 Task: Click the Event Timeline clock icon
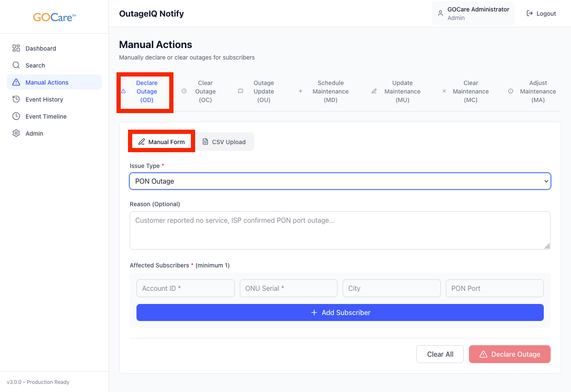tap(16, 116)
